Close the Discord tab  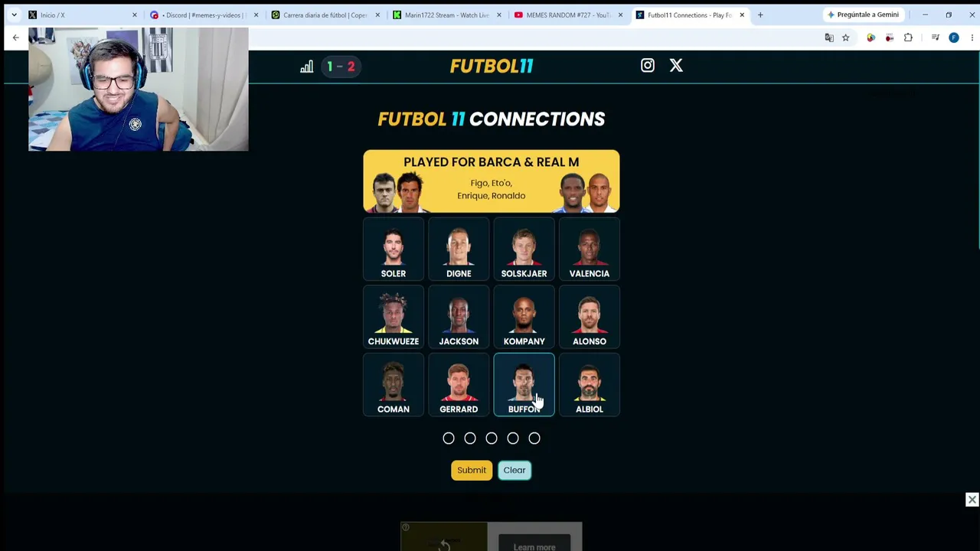pos(256,15)
